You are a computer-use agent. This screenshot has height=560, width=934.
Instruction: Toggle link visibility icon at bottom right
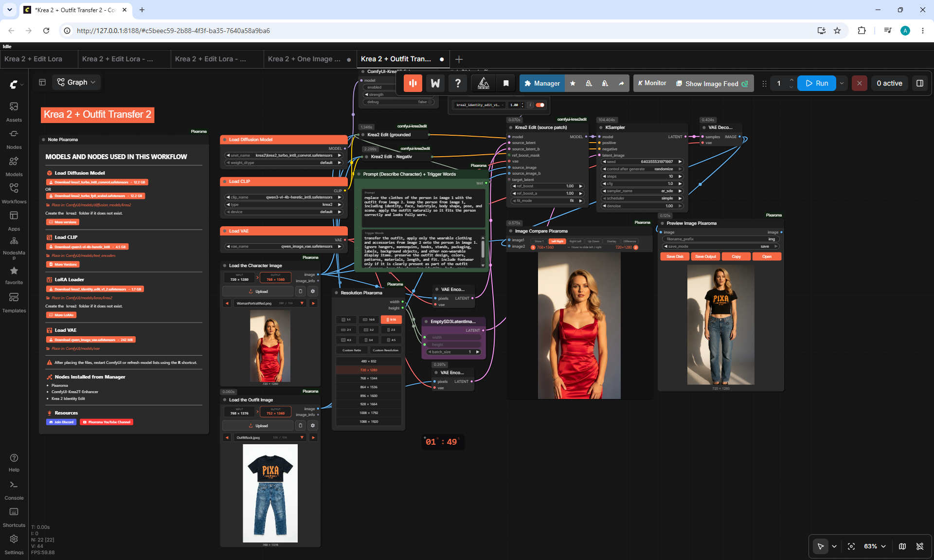920,546
